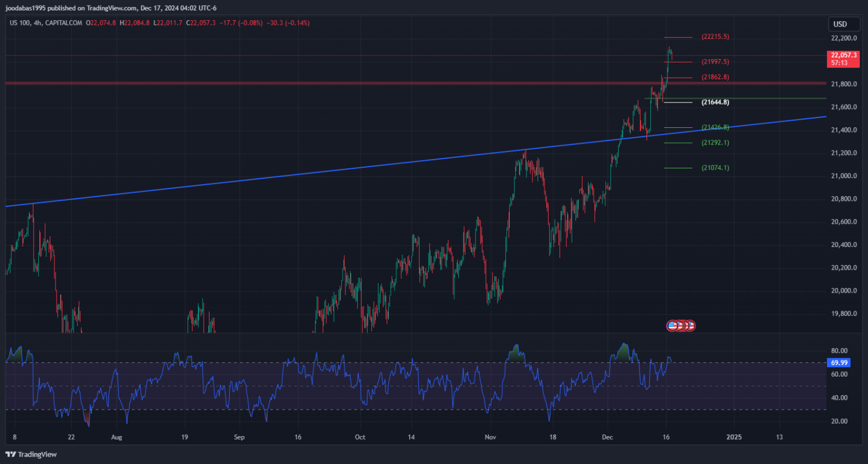Click the RSI 80.00 scale label

click(x=839, y=351)
